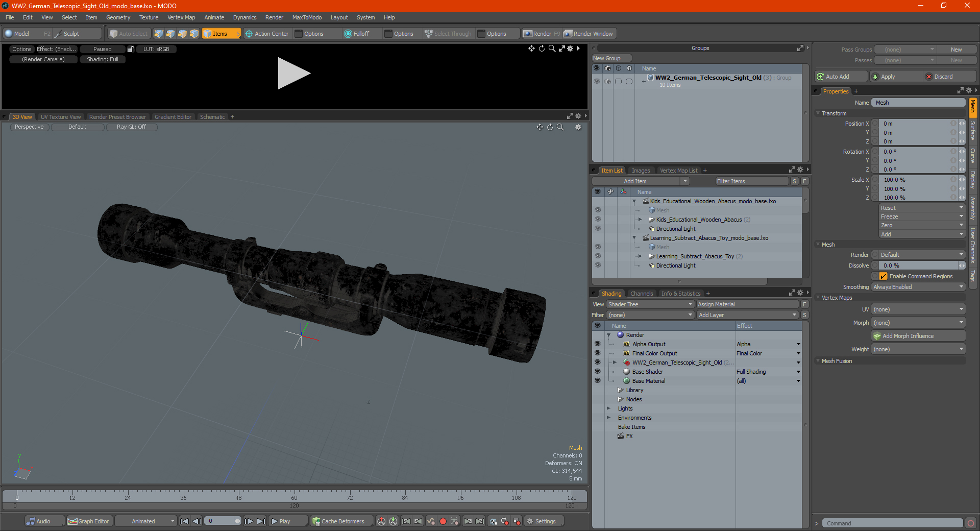Select the Edges selection mode icon

point(170,34)
